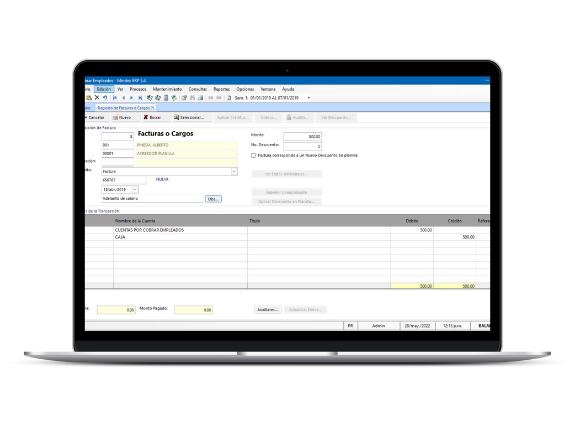Go to first record with navigation icon
The image size is (575, 425).
click(x=115, y=98)
